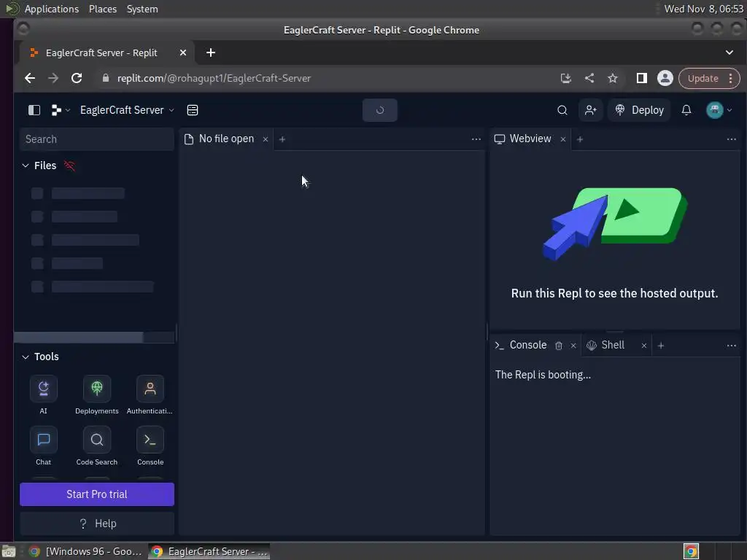Click the sidebar horizontal scrollbar
Image resolution: width=747 pixels, height=560 pixels.
point(79,338)
